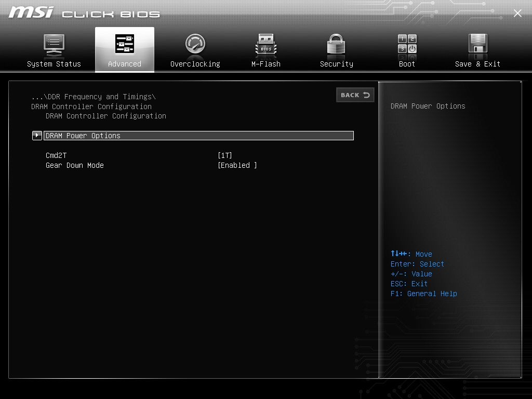Select the Cmd2T setting label

[56, 155]
